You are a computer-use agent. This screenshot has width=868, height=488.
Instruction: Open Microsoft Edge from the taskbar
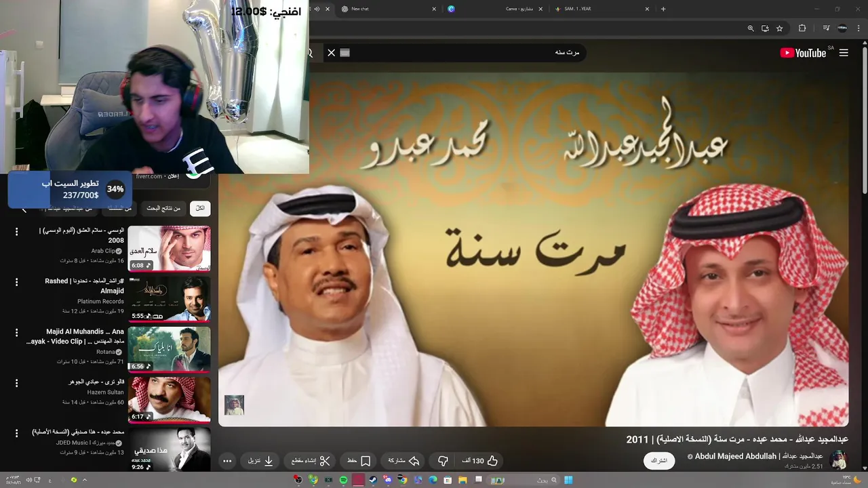(433, 480)
